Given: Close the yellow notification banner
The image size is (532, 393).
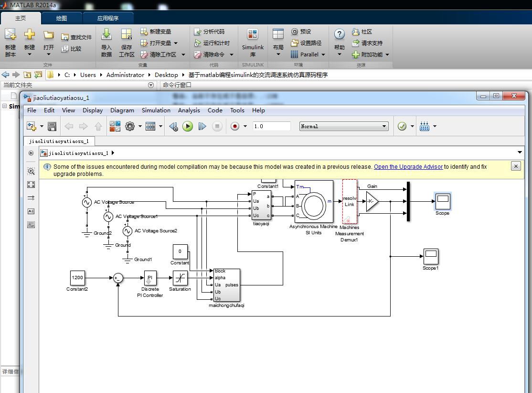Looking at the screenshot, I should [516, 166].
